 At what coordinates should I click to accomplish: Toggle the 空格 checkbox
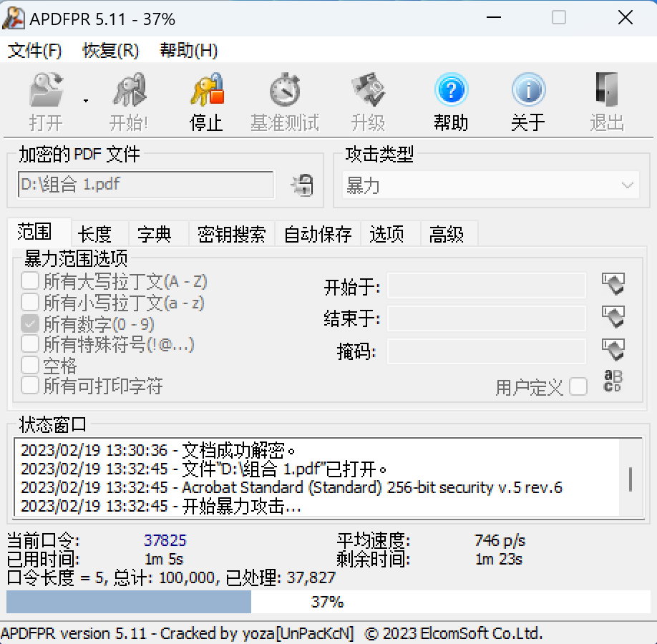pyautogui.click(x=30, y=365)
